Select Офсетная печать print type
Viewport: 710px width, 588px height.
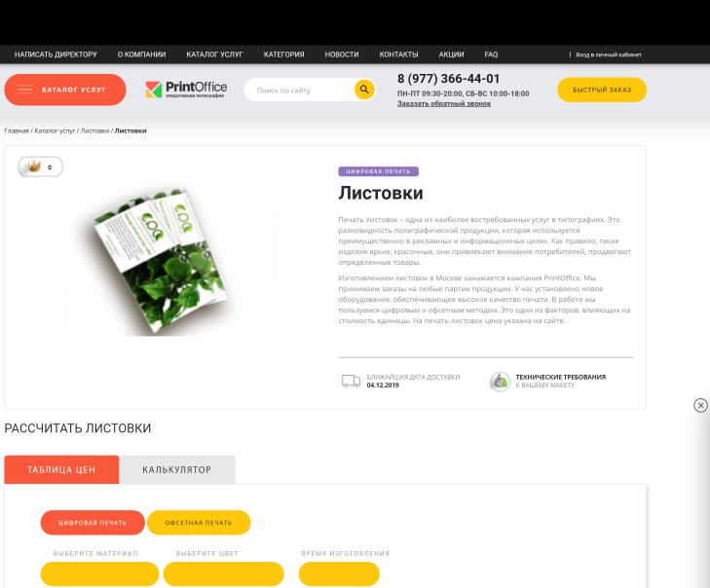[x=199, y=523]
